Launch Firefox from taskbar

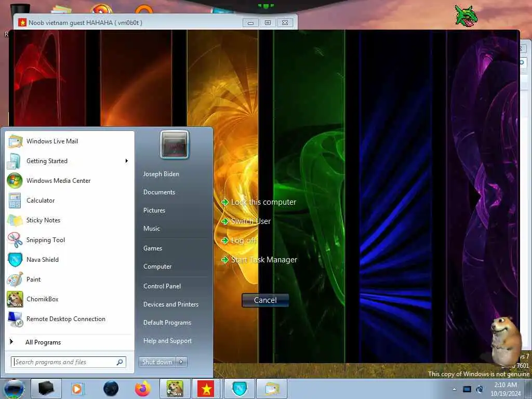point(143,389)
